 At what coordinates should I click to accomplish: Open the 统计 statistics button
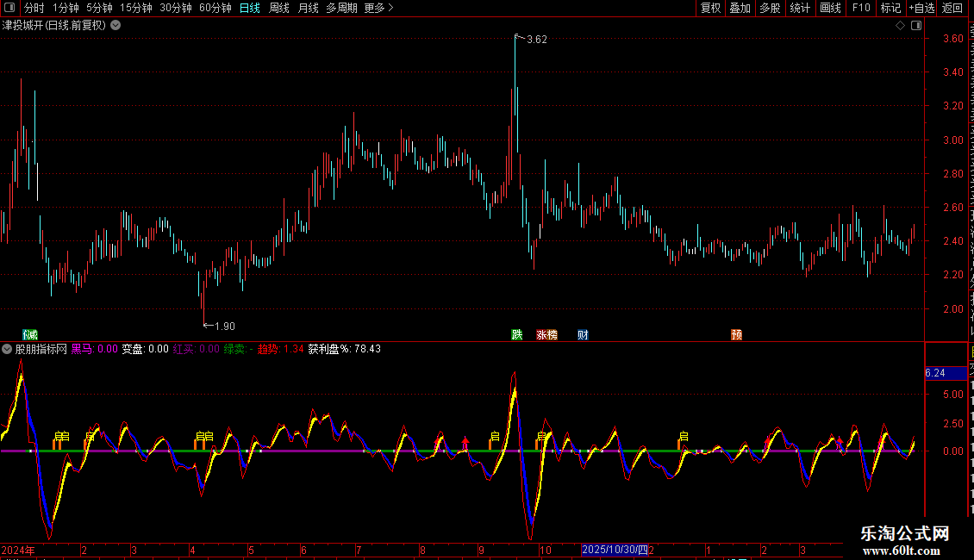coord(800,8)
